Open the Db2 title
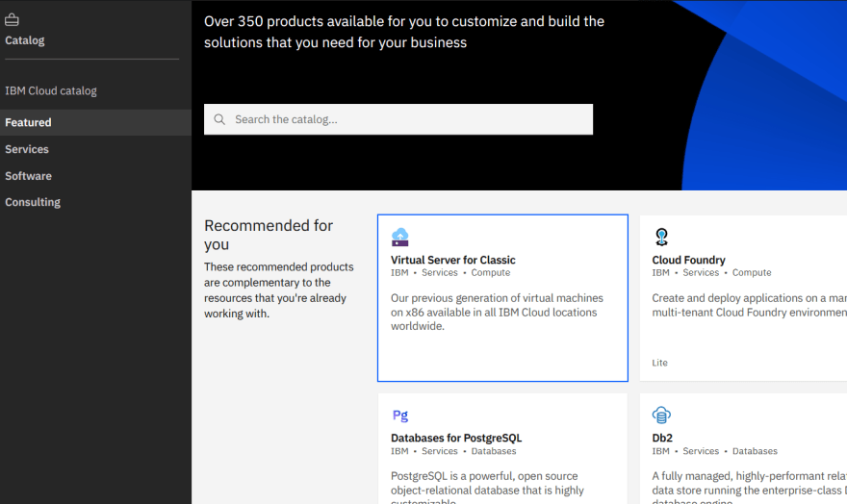 (x=662, y=439)
